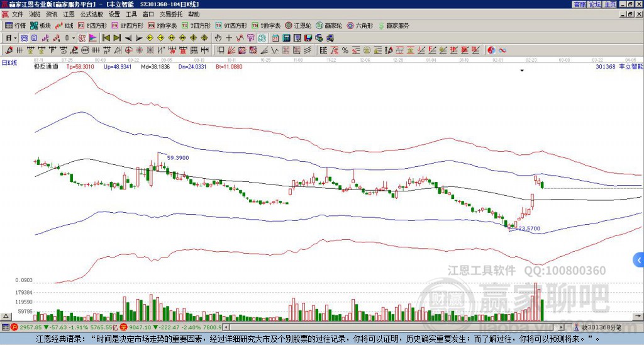The height and width of the screenshot is (345, 644).
Task: Open the T数字表 tool
Action: [x=266, y=25]
